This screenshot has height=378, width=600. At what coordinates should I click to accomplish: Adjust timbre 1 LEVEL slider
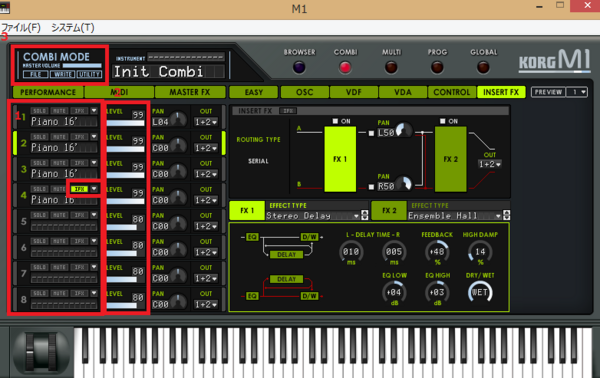click(x=125, y=123)
